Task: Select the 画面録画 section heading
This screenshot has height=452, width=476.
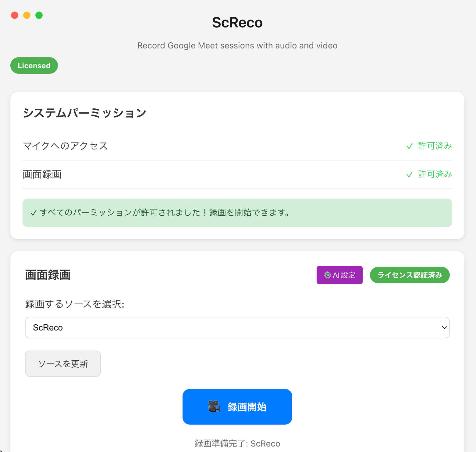Action: click(48, 275)
